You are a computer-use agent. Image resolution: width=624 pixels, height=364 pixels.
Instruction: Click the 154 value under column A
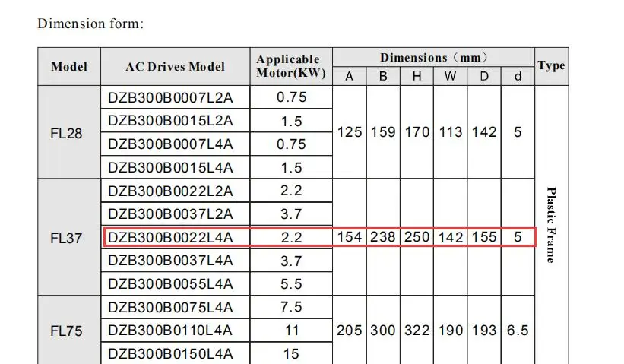[350, 237]
